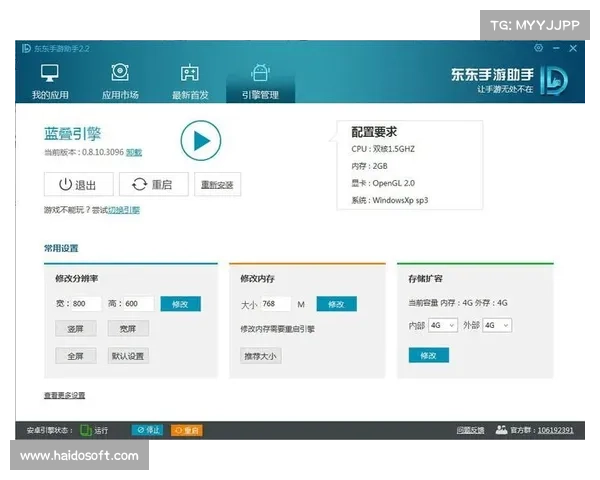This screenshot has width=600, height=480.
Task: Click the CPU：双核1.5GHZ requirement text
Action: coord(383,149)
